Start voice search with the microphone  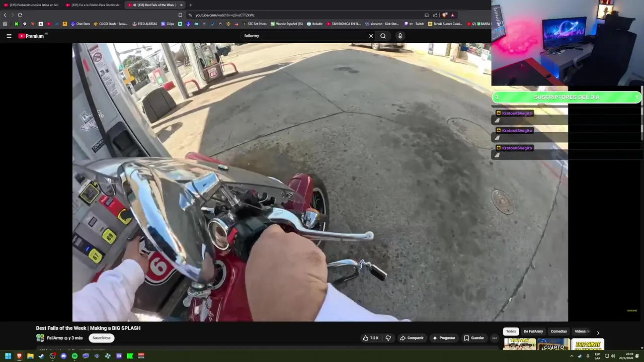pos(400,36)
